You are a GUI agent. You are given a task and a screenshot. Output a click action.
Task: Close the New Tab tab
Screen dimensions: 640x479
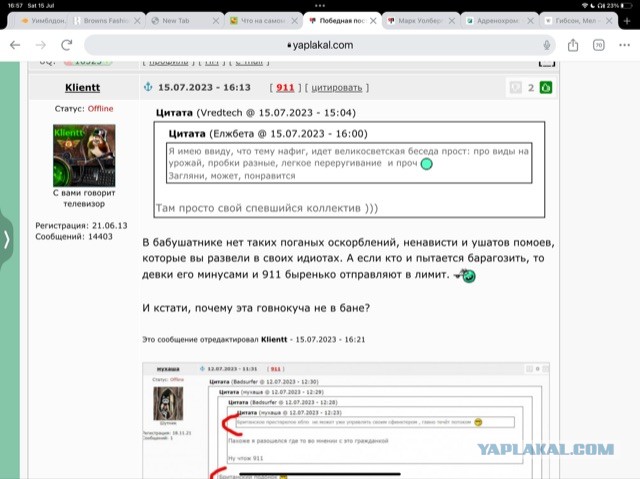pyautogui.click(x=216, y=21)
